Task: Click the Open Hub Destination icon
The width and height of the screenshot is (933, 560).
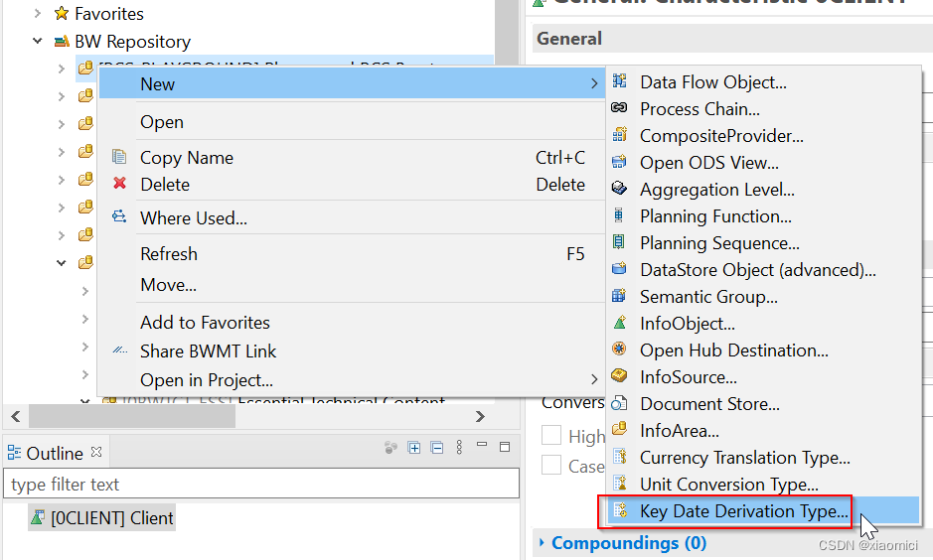Action: click(619, 349)
